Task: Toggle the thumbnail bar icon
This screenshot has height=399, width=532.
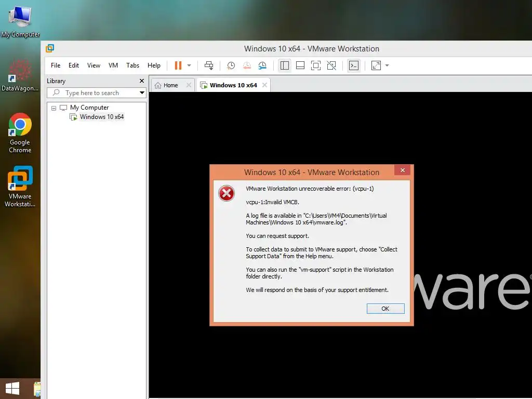Action: tap(300, 65)
